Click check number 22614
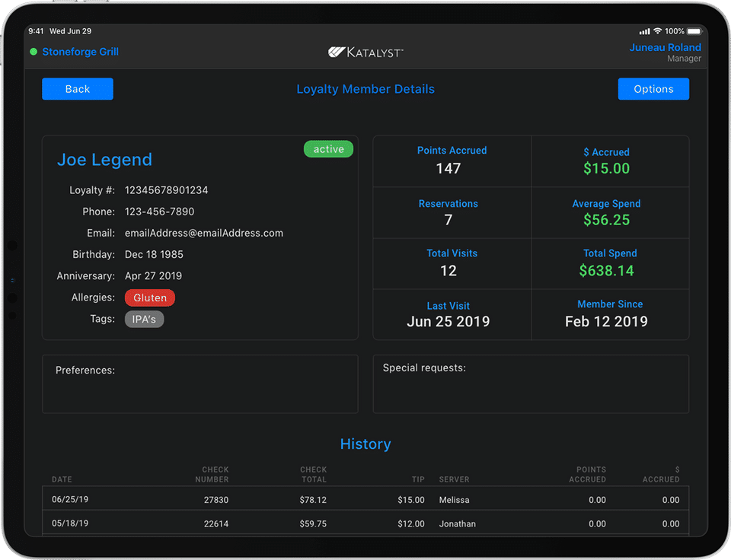Viewport: 731px width, 560px height. pos(216,523)
